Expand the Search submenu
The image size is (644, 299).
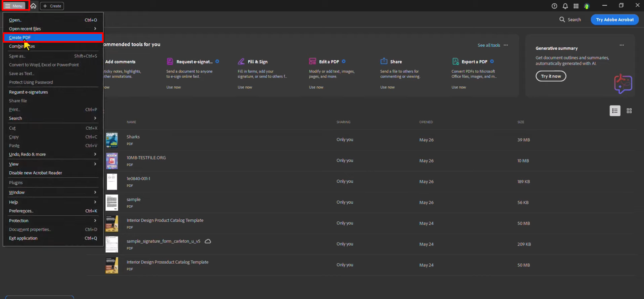(x=53, y=118)
